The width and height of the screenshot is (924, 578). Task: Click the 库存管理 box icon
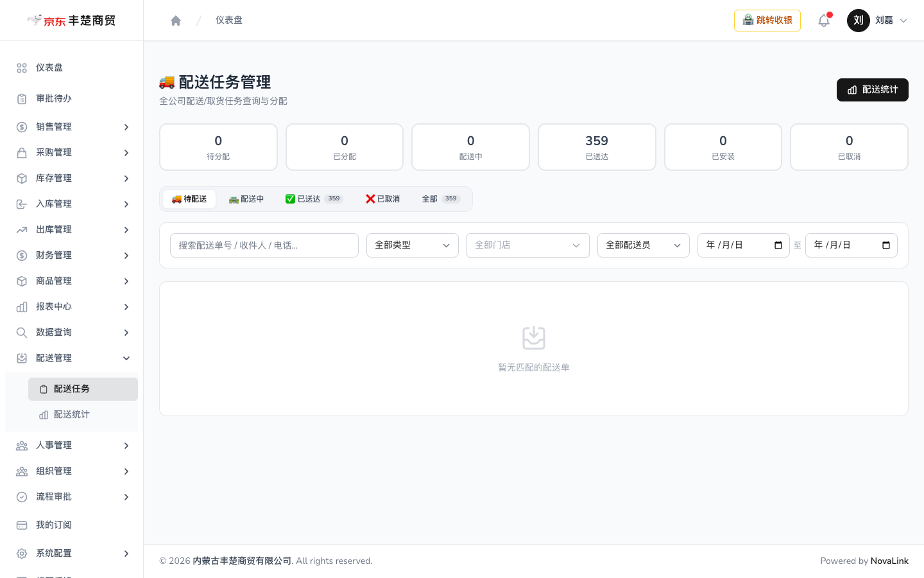pos(22,179)
